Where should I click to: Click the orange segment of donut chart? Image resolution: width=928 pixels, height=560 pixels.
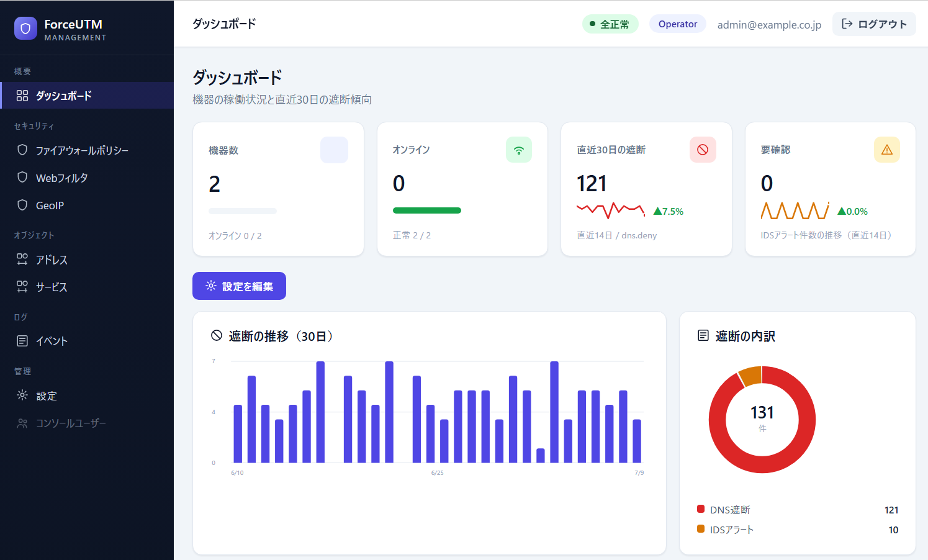click(750, 376)
